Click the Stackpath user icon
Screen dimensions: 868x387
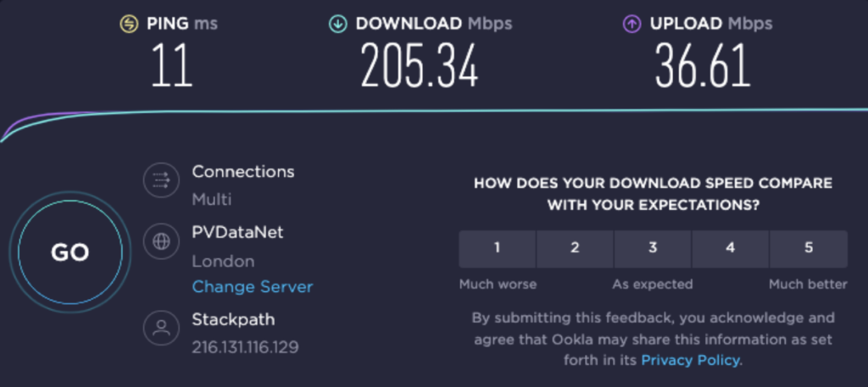pyautogui.click(x=161, y=330)
